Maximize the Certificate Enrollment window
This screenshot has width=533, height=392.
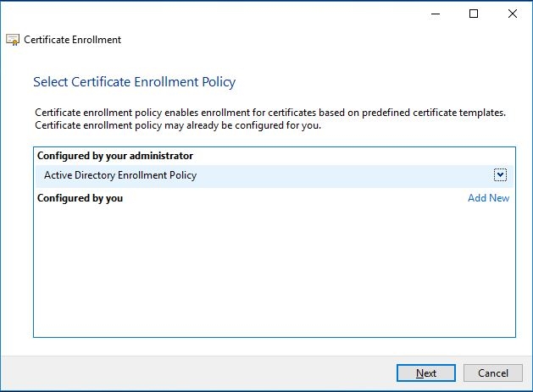(474, 14)
